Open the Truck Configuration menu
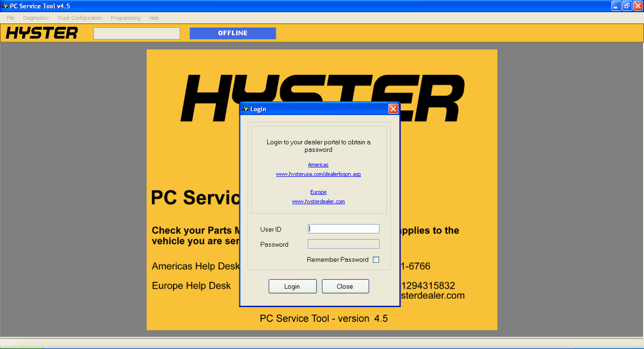 pos(79,18)
